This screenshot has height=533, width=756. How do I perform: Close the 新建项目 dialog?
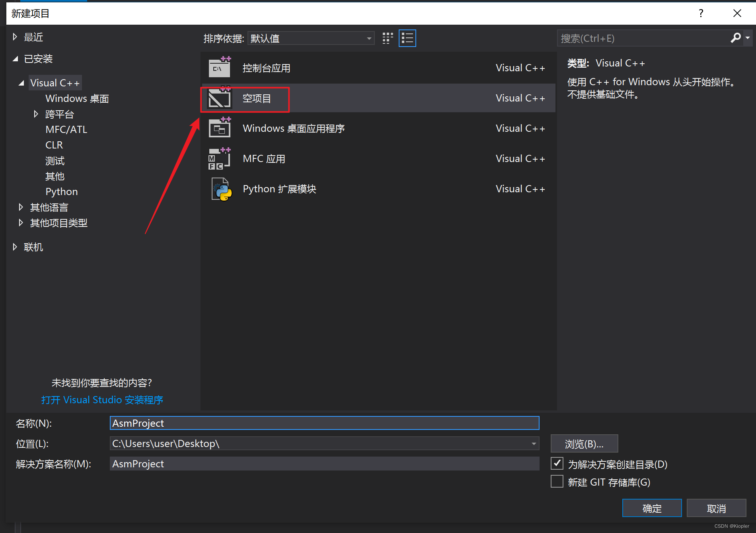pyautogui.click(x=737, y=13)
